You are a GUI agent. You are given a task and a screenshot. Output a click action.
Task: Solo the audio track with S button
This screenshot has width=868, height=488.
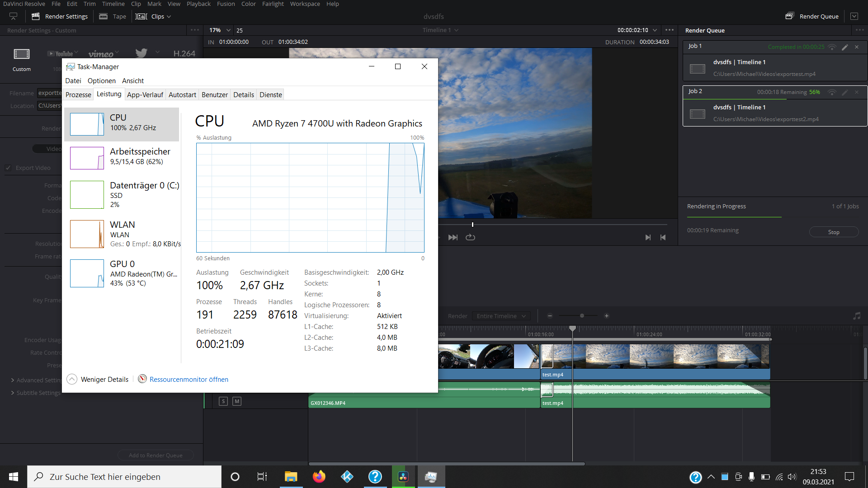223,401
